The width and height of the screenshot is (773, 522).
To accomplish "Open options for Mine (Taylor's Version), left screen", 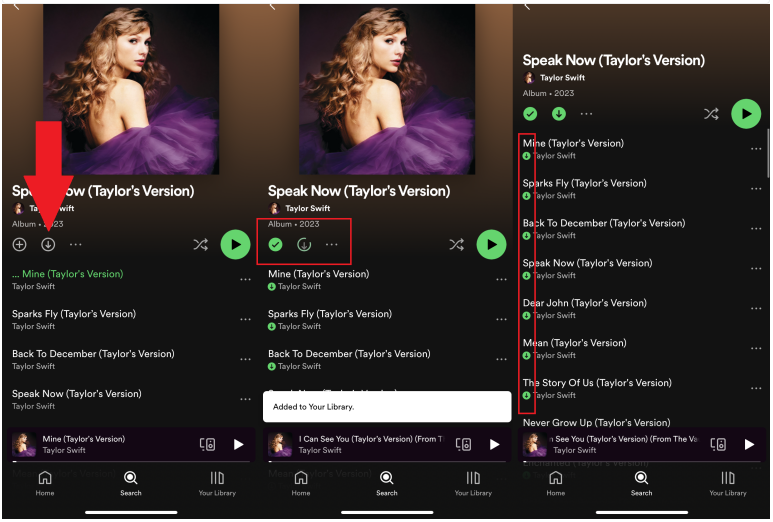I will tap(246, 279).
